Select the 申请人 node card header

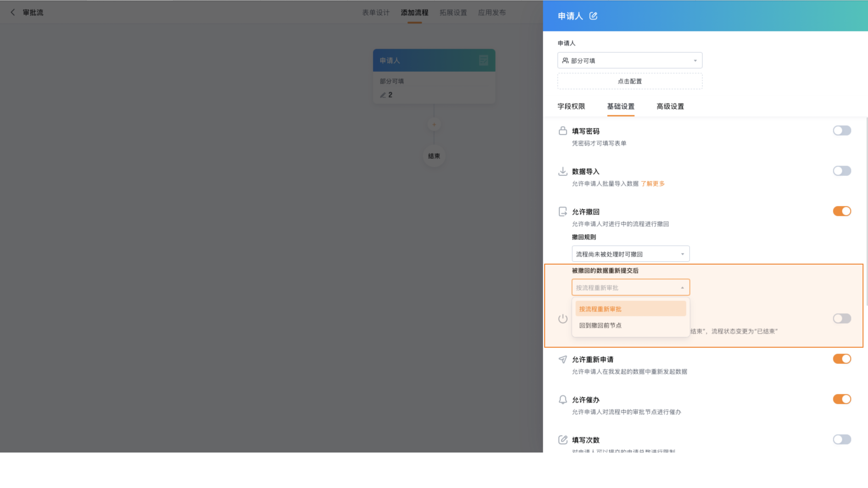click(434, 60)
